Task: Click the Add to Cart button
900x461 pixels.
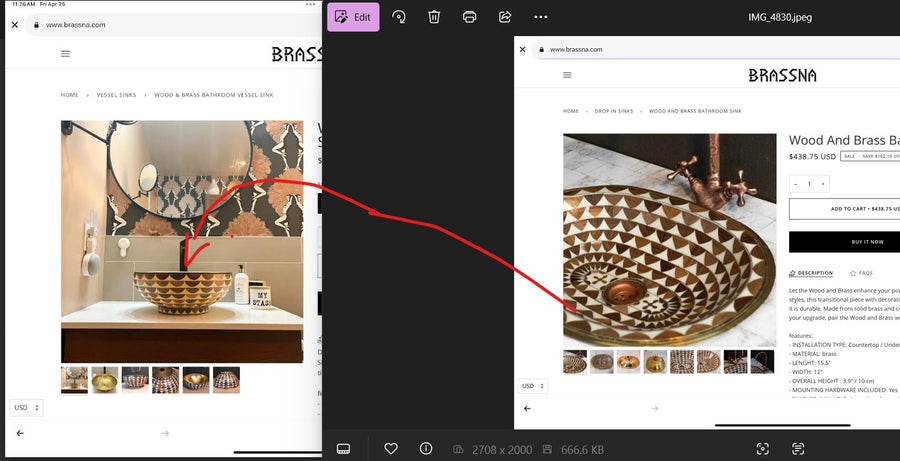Action: click(846, 209)
